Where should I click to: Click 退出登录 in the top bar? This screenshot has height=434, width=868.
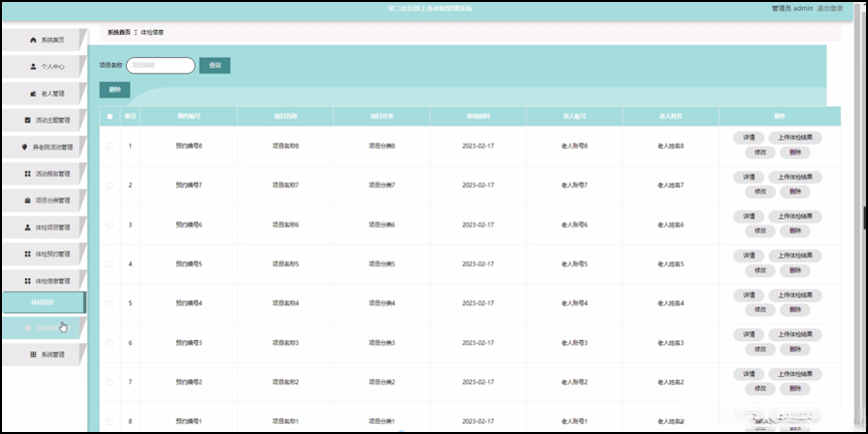(x=830, y=8)
